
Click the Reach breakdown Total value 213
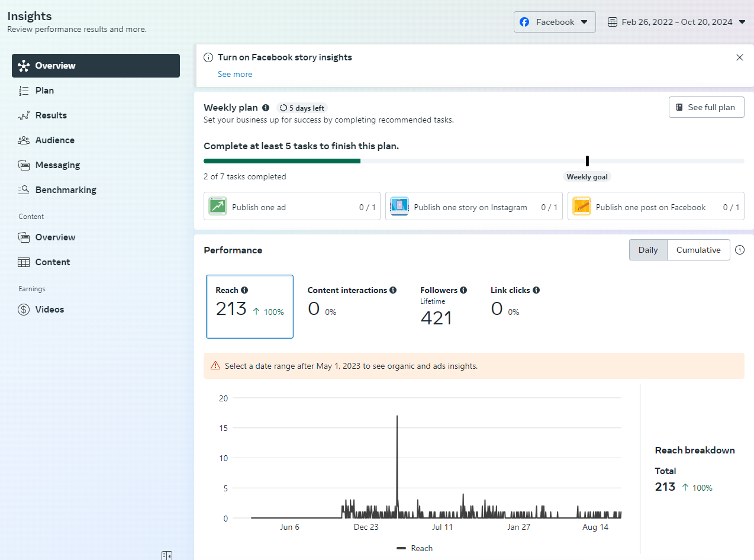pos(665,487)
